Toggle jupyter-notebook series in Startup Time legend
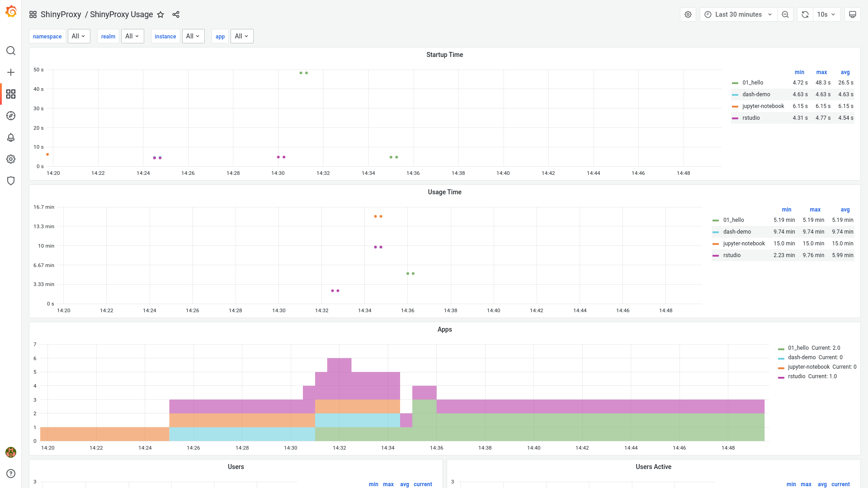The image size is (868, 488). (763, 106)
